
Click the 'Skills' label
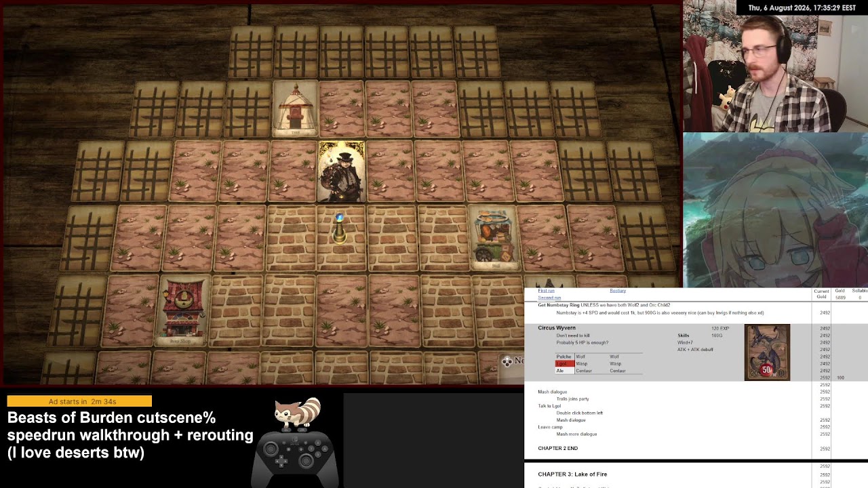tap(683, 335)
